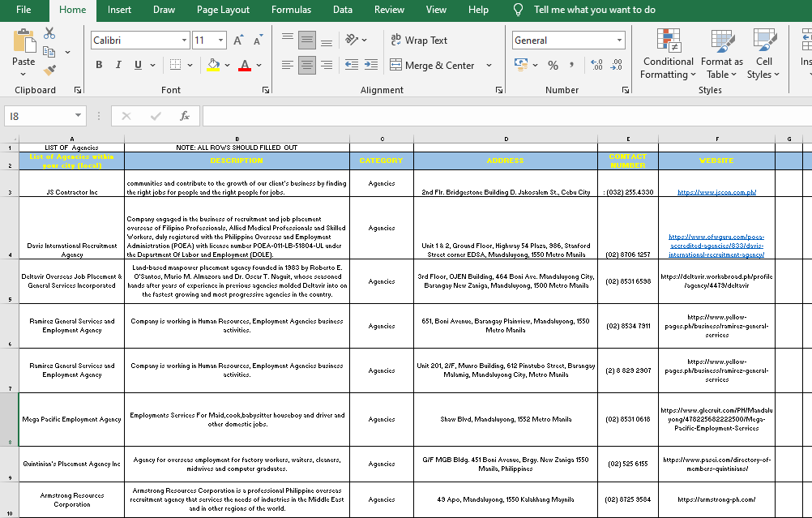Screen dimensions: 812x518
Task: Open the jscon.com.ph hyperlink
Action: click(716, 192)
